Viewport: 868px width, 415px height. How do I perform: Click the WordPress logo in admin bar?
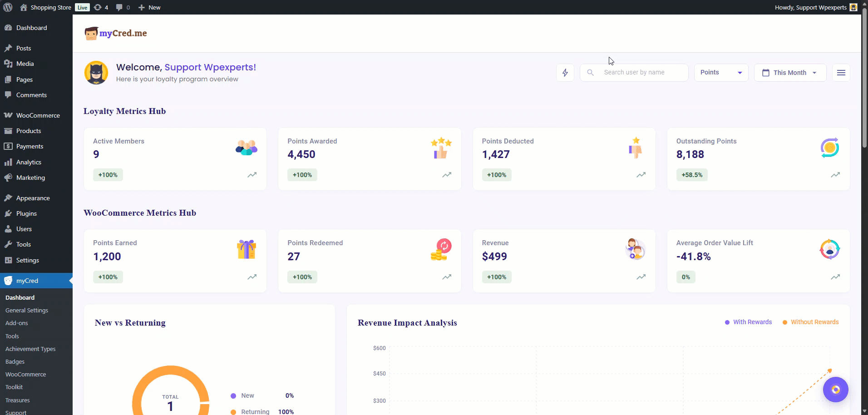pyautogui.click(x=8, y=7)
